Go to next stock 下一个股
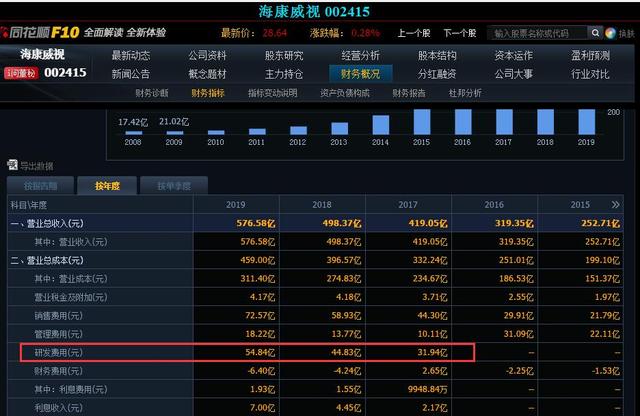The width and height of the screenshot is (640, 416). (460, 33)
